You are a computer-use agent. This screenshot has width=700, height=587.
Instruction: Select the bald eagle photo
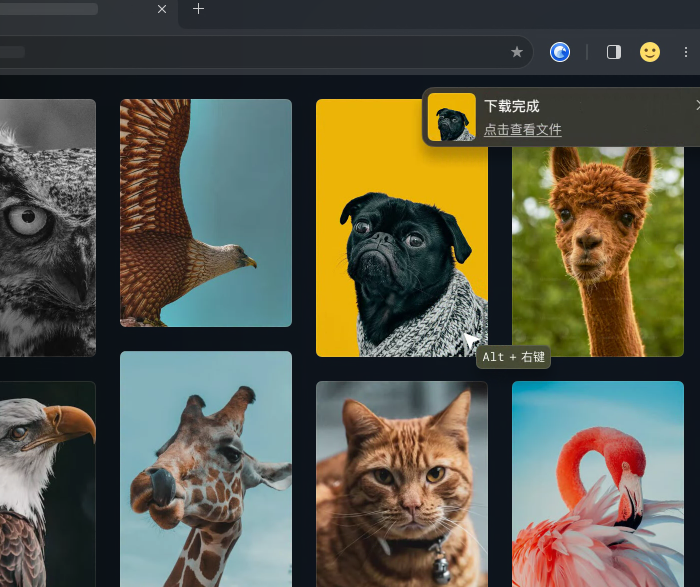[x=48, y=484]
